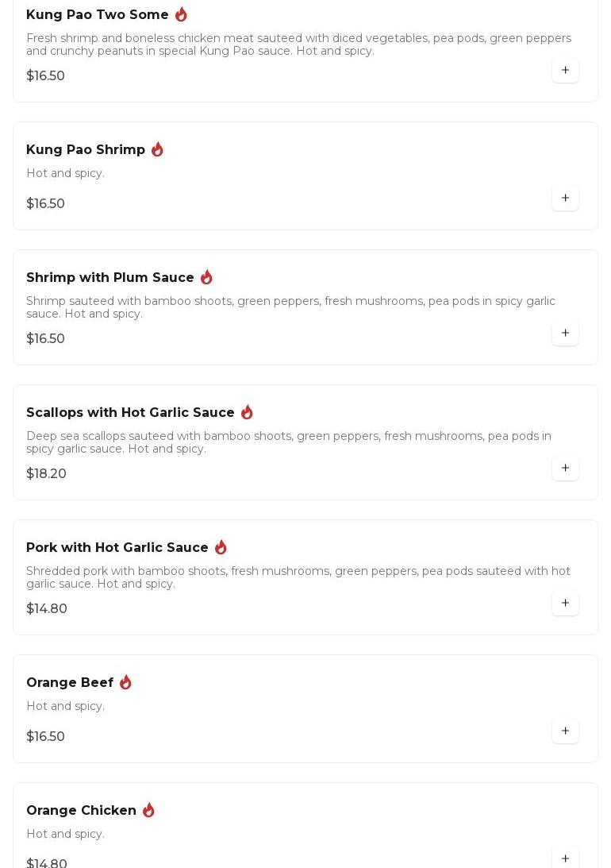
Task: Open Shrimp with Plum Sauce title
Action: [x=110, y=278]
